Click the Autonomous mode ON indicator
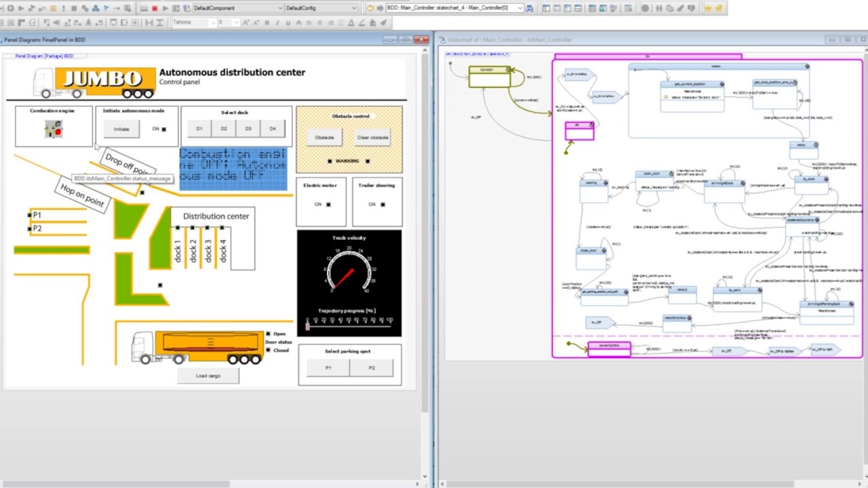This screenshot has width=868, height=488. 163,129
